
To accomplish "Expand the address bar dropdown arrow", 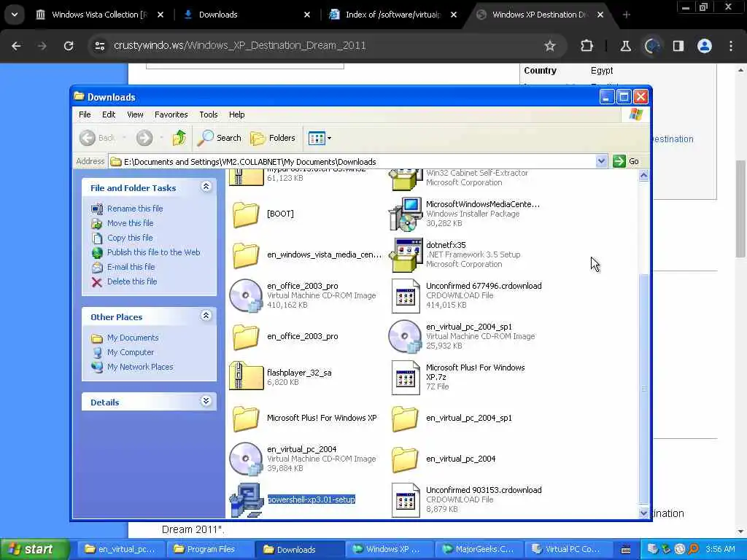I will pyautogui.click(x=601, y=161).
